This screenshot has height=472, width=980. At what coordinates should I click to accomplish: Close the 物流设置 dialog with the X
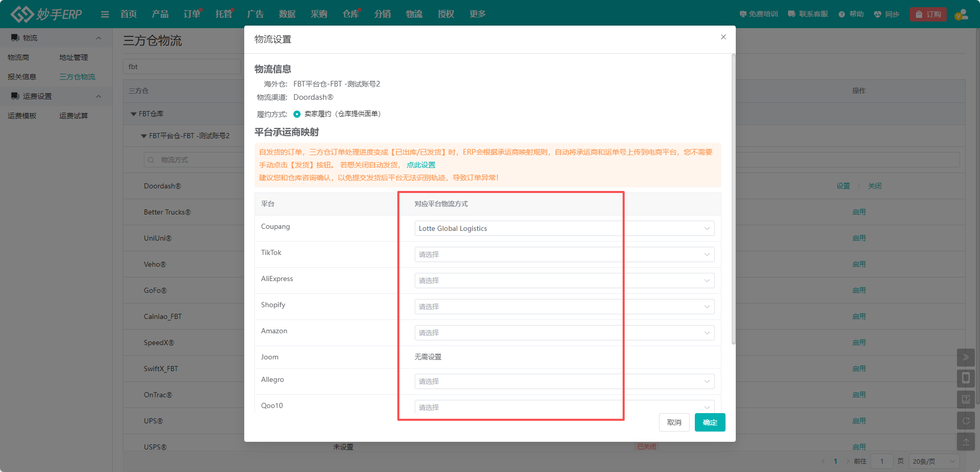(723, 37)
